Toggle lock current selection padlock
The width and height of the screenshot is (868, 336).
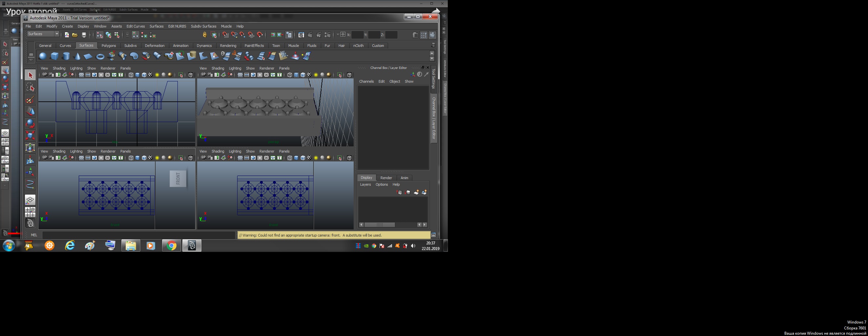[205, 35]
